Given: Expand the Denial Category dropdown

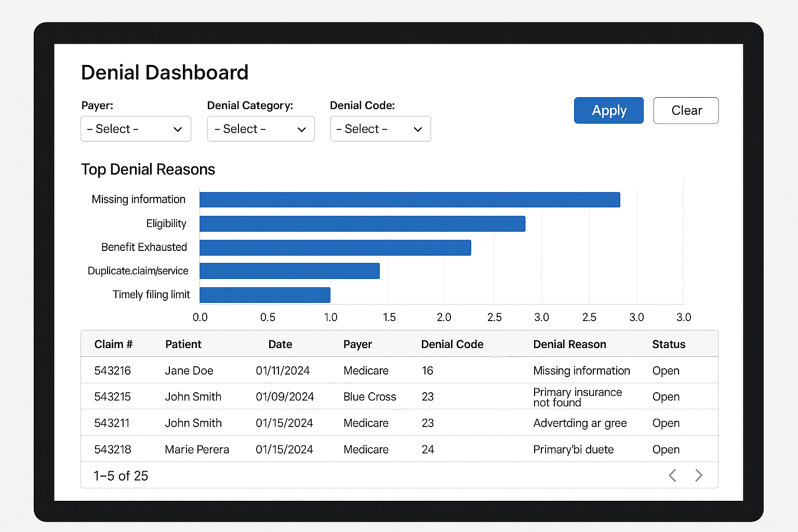Looking at the screenshot, I should pyautogui.click(x=260, y=129).
